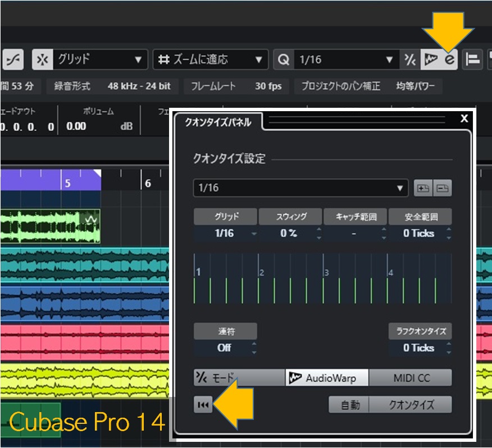Click the クオンタイズ apply button

[411, 405]
